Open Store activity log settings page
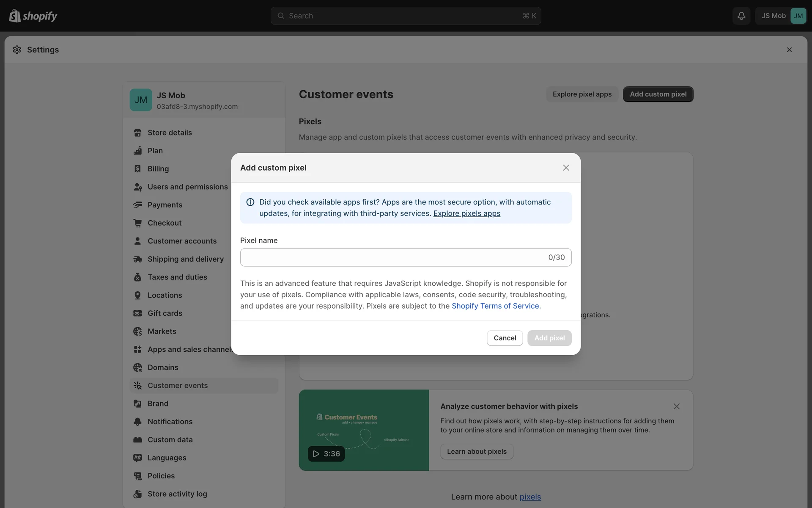 coord(177,494)
